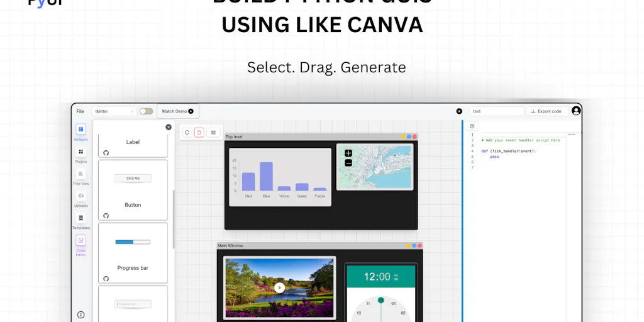Open the Widgets panel in the sidebar
644x322 pixels.
[x=81, y=130]
